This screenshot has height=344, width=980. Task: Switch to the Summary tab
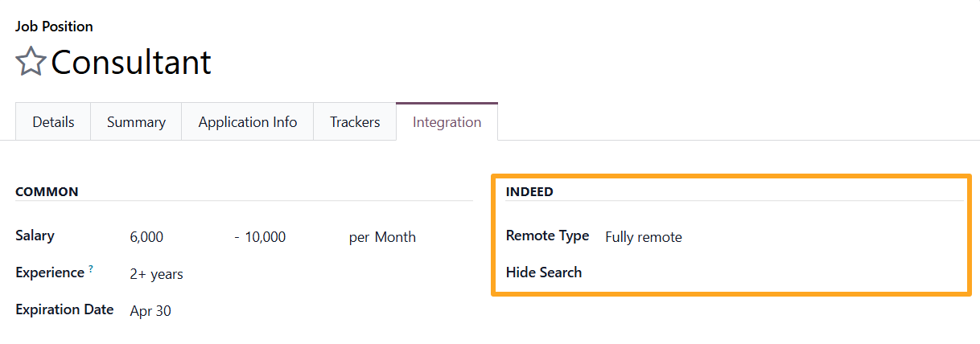(136, 122)
